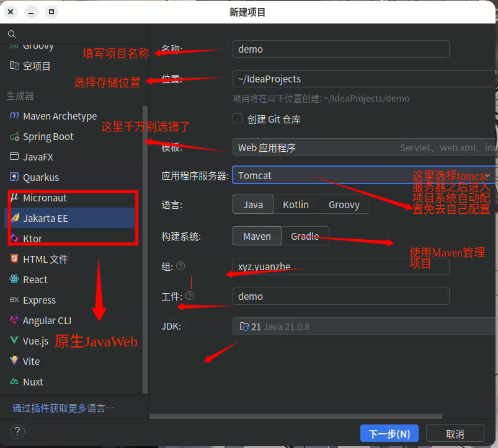This screenshot has width=498, height=448.
Task: Select the Spring Boot generator icon
Action: (x=14, y=137)
